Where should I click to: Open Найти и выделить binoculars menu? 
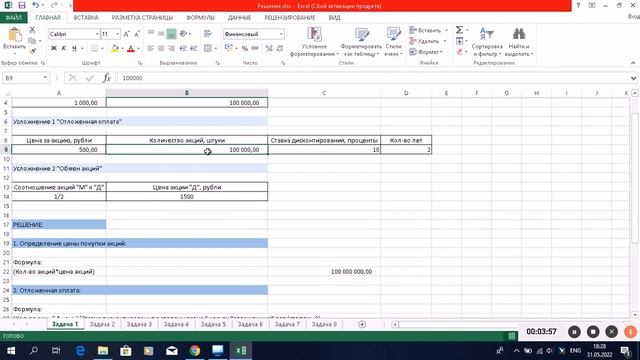519,42
